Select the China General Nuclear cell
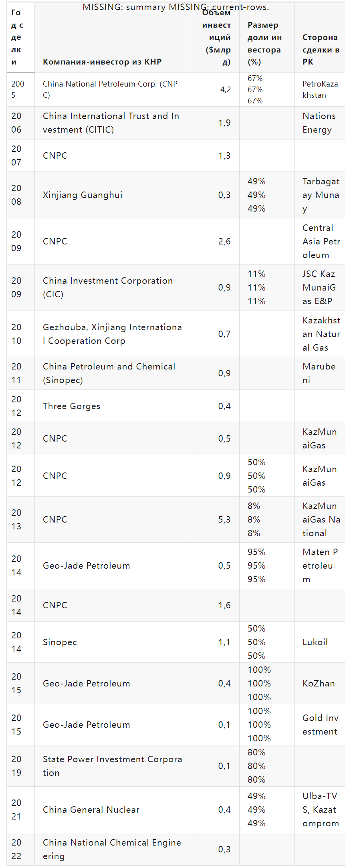Viewport: 345px width, 868px height. point(91,809)
